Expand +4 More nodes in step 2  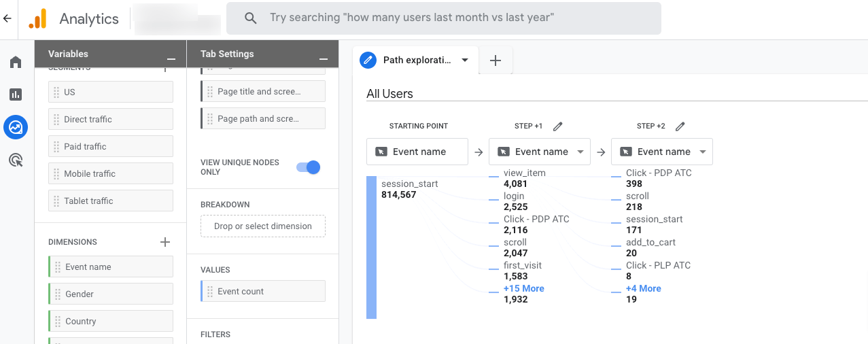(x=644, y=288)
